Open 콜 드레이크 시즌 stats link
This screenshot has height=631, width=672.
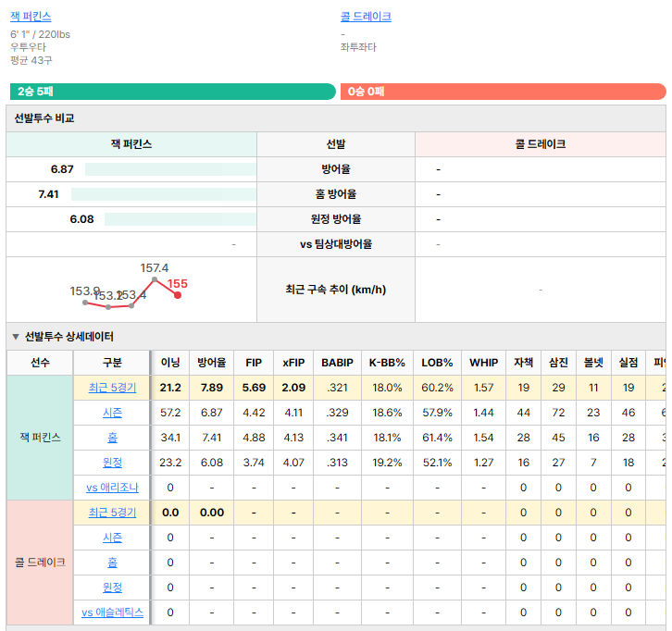pyautogui.click(x=112, y=538)
